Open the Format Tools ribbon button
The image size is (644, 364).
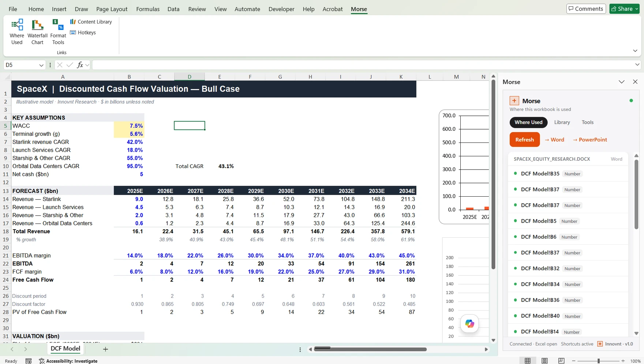(x=58, y=32)
